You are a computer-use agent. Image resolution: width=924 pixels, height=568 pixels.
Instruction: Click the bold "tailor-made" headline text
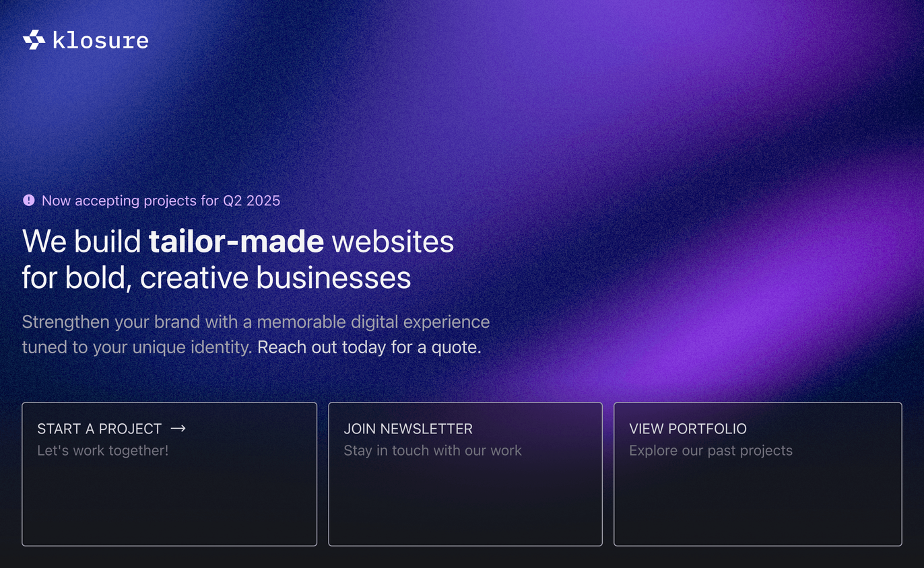[236, 242]
